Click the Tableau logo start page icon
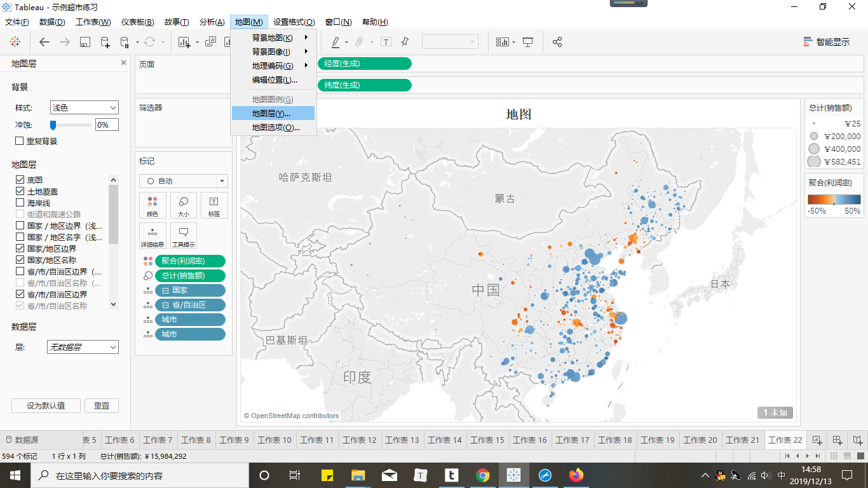 (x=15, y=42)
